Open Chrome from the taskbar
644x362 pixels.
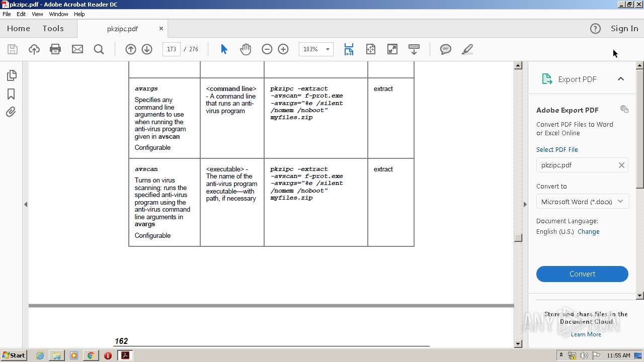pyautogui.click(x=91, y=355)
